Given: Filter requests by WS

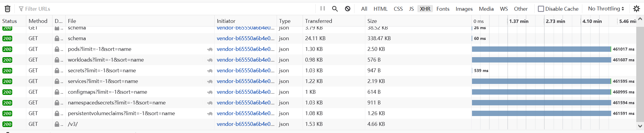Looking at the screenshot, I should (x=504, y=9).
